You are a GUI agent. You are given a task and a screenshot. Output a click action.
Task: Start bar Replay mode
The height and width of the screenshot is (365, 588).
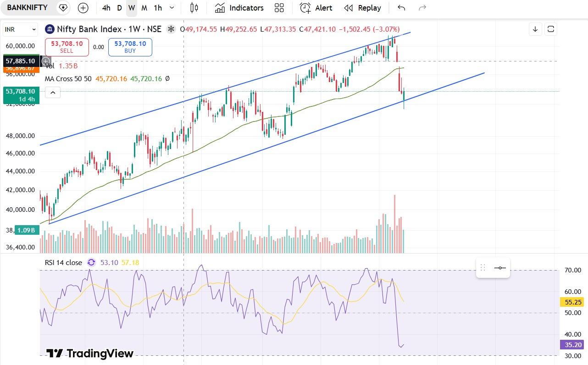pyautogui.click(x=362, y=8)
